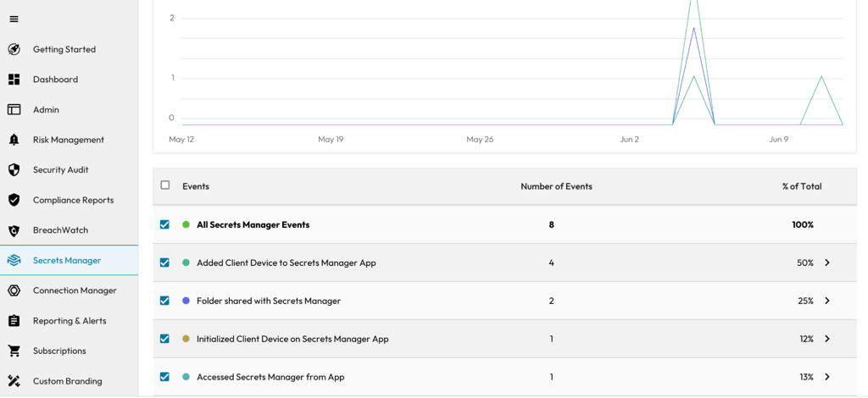Screen dimensions: 868x398
Task: Open Connection Manager
Action: [x=75, y=290]
